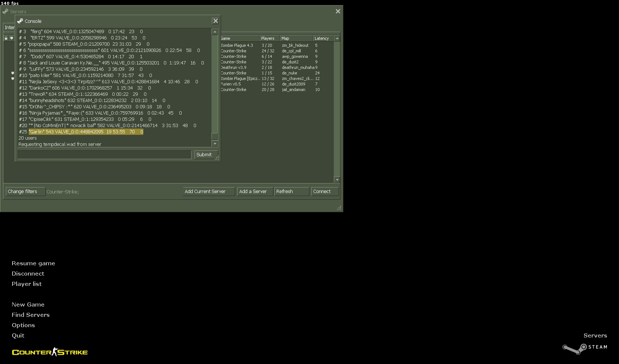Click the "20 users" console line
Viewport: 619px width, 364px height.
[28, 138]
